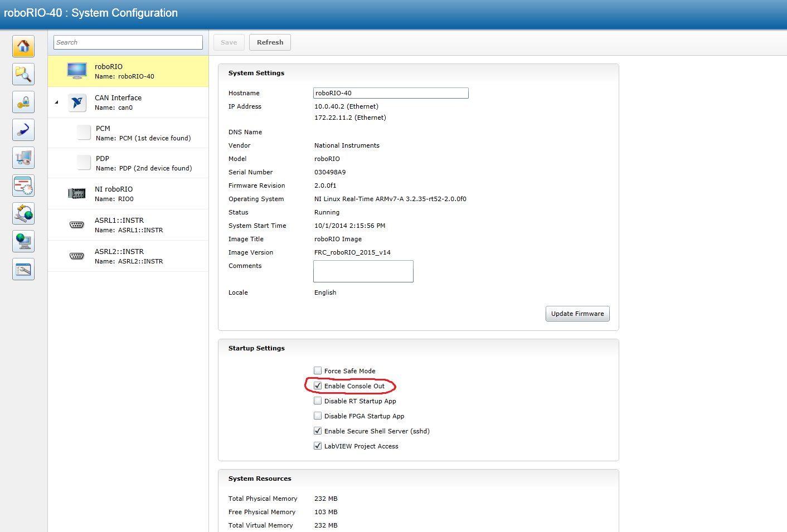The width and height of the screenshot is (787, 532).
Task: Open the computer monitor software icon
Action: [x=23, y=158]
